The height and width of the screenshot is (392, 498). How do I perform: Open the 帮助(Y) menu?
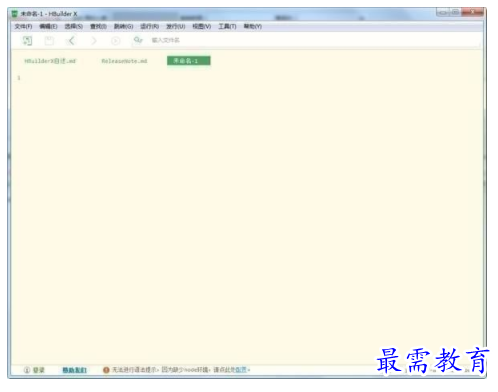(253, 26)
